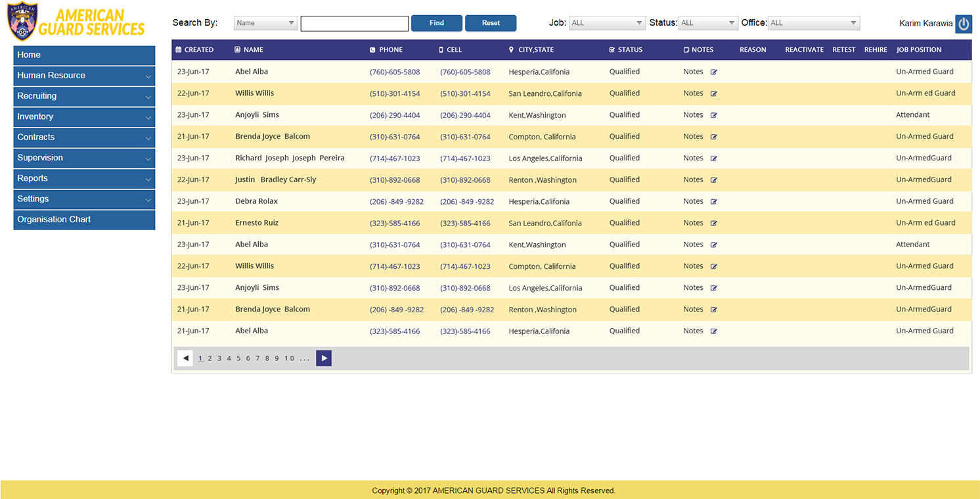Open the Search By Name dropdown
980x499 pixels.
265,23
